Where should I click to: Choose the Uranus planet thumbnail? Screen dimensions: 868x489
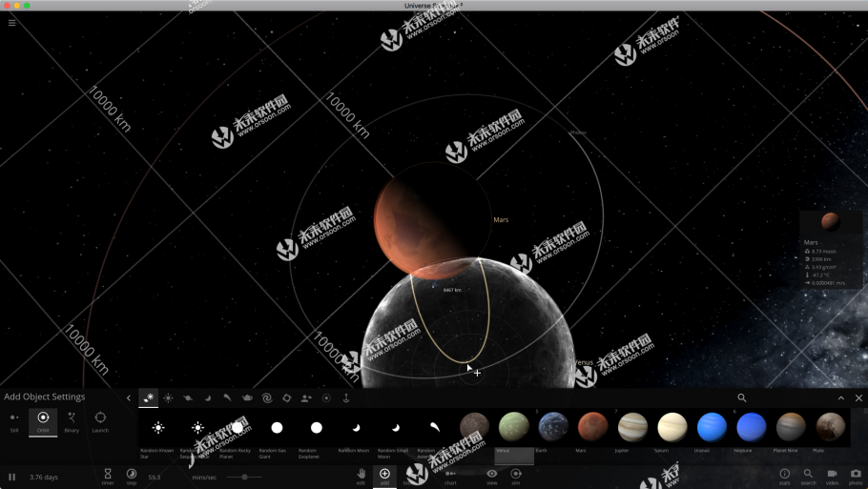tap(712, 426)
